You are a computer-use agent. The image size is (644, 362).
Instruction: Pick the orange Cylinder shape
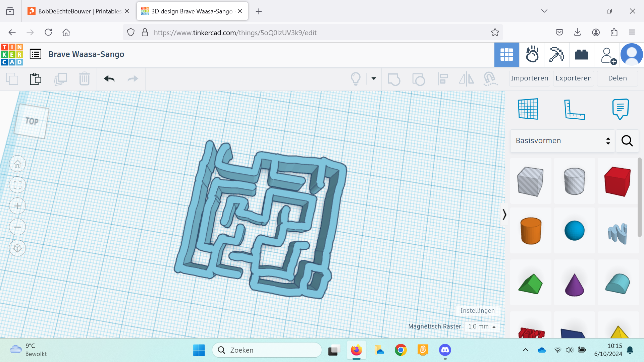pos(531,231)
